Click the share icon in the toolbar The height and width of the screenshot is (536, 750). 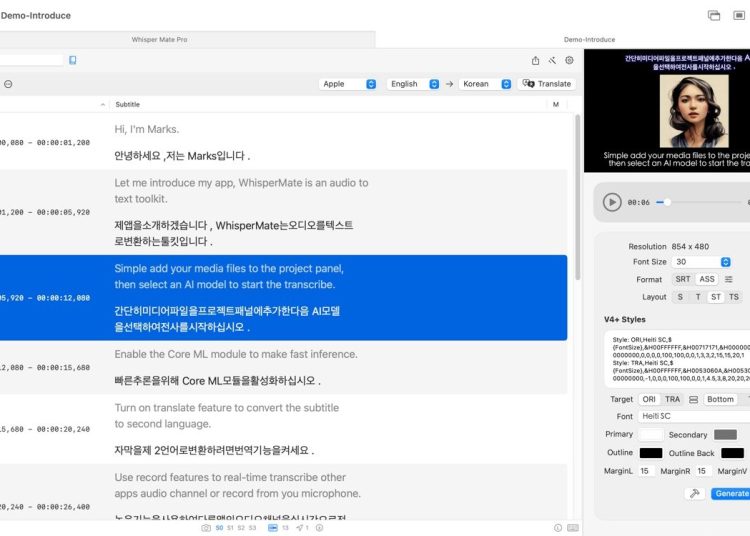536,60
